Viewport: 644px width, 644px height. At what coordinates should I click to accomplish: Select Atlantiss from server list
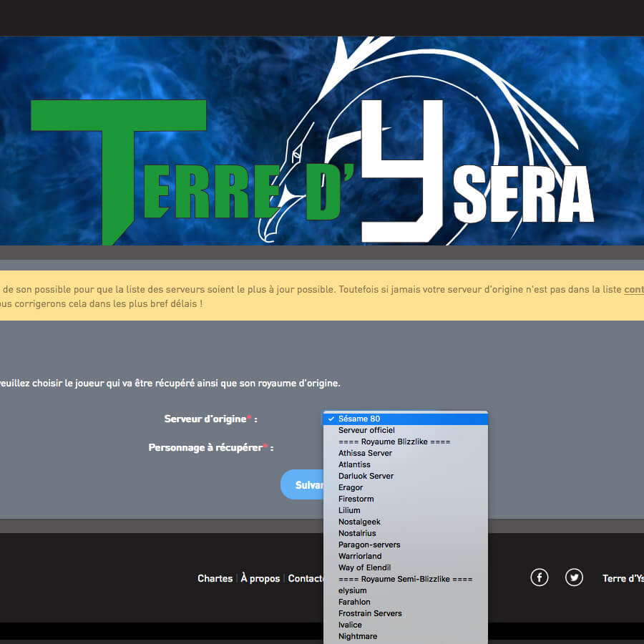click(x=406, y=464)
